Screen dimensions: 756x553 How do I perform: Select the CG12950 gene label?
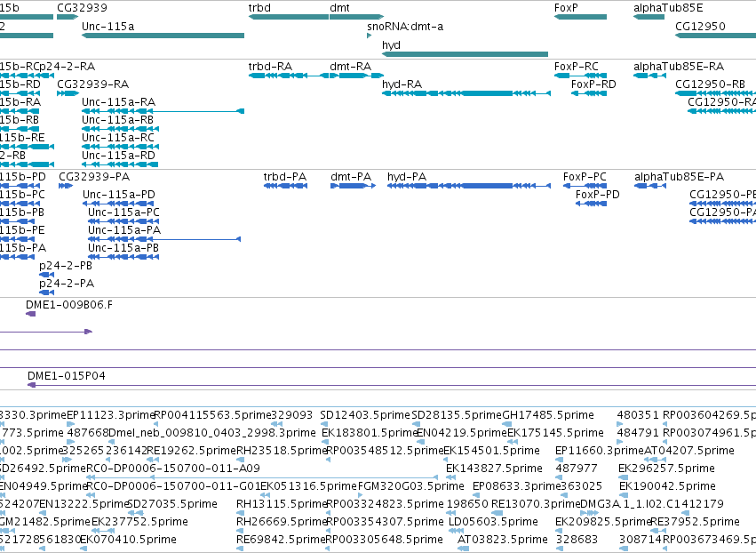[x=700, y=26]
